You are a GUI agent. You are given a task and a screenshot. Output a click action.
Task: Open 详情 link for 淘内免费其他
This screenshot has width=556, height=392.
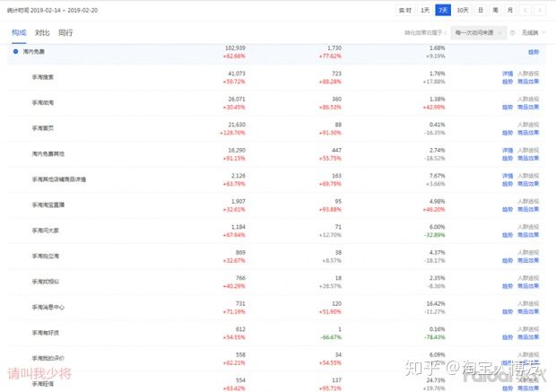coord(508,150)
